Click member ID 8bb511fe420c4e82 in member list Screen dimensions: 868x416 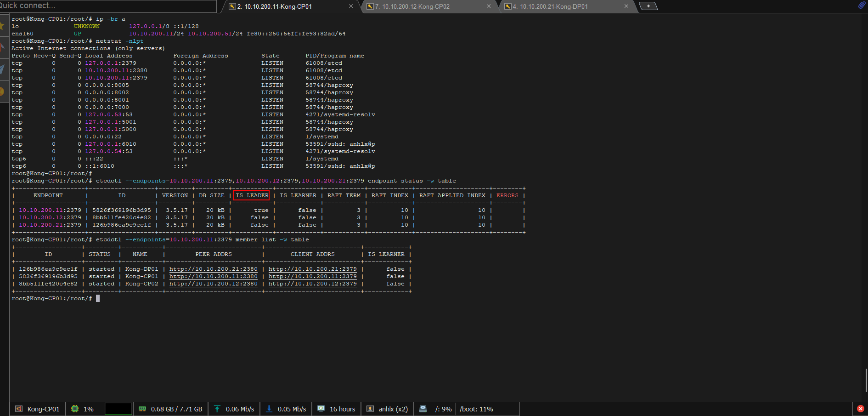point(48,284)
